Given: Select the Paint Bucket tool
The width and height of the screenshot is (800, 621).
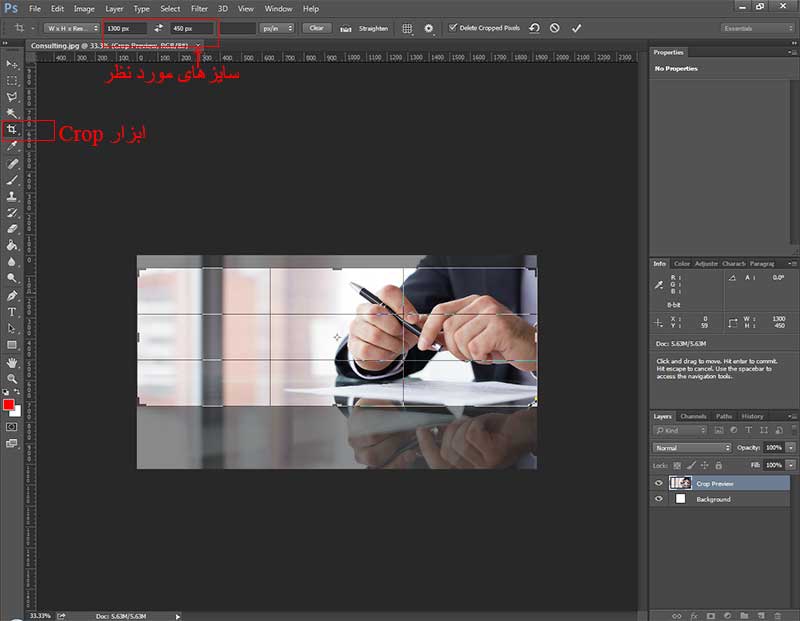Looking at the screenshot, I should pos(12,245).
